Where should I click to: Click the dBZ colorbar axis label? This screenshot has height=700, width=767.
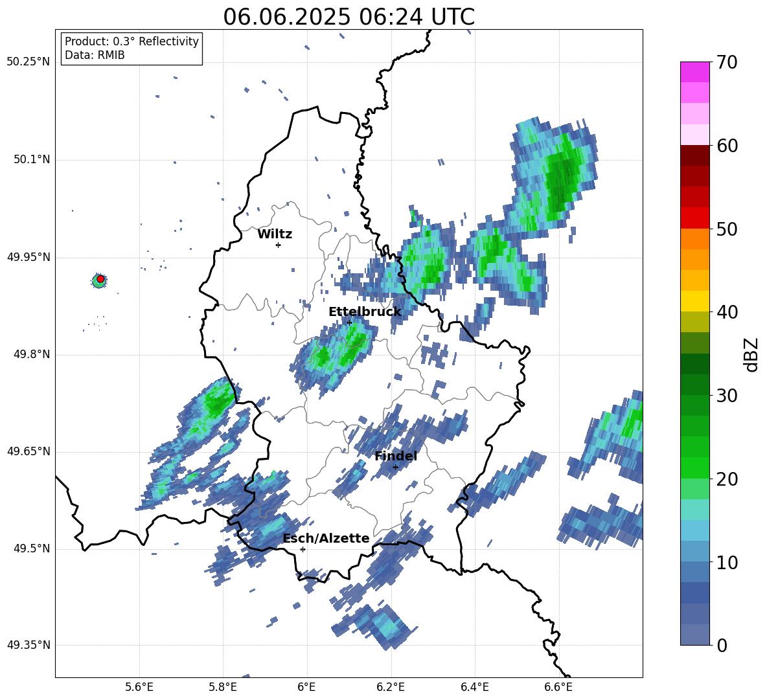point(750,354)
